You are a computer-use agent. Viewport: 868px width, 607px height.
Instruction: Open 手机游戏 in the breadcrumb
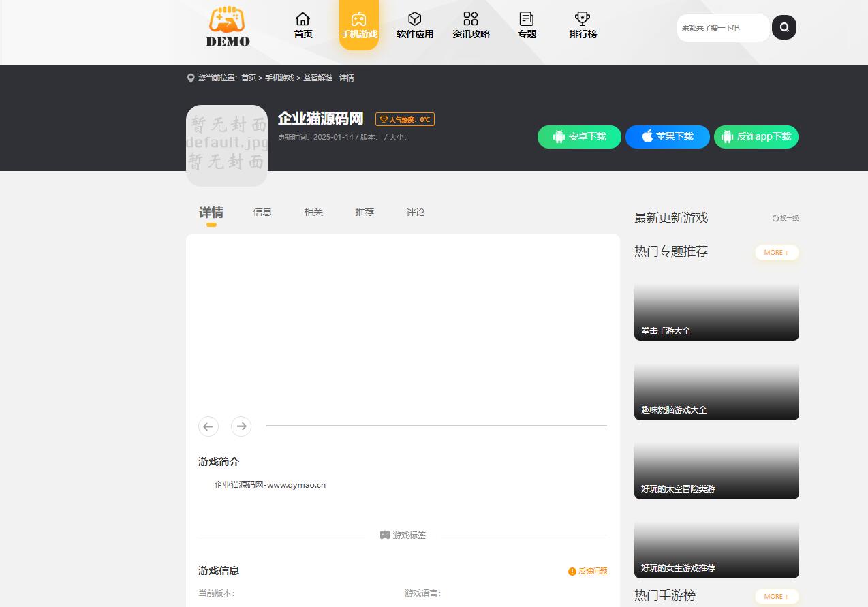pos(281,78)
